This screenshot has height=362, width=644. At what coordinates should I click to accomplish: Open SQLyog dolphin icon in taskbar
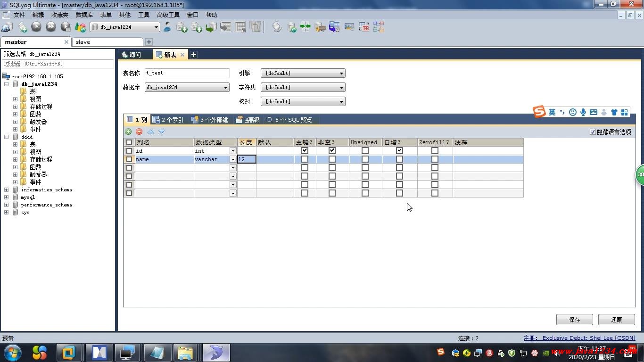coord(216,353)
